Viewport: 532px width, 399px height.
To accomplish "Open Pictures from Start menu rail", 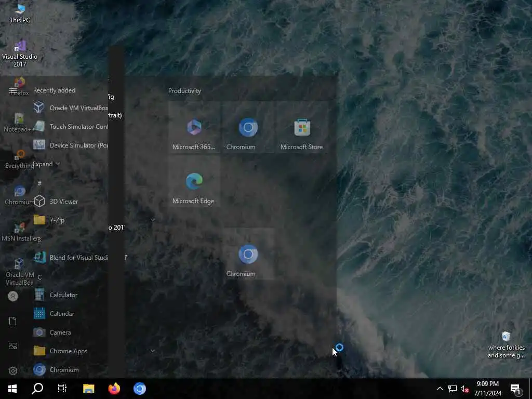I will (x=13, y=345).
